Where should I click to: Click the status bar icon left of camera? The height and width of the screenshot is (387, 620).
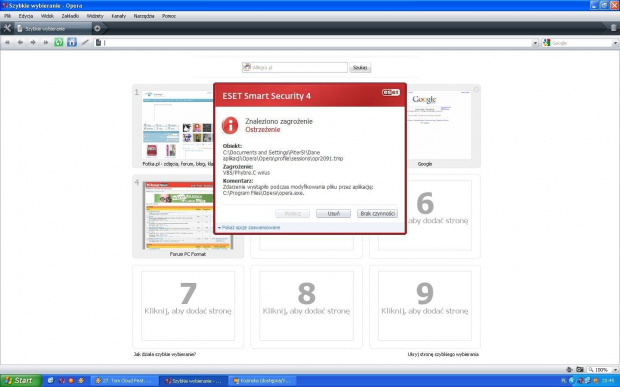[569, 370]
